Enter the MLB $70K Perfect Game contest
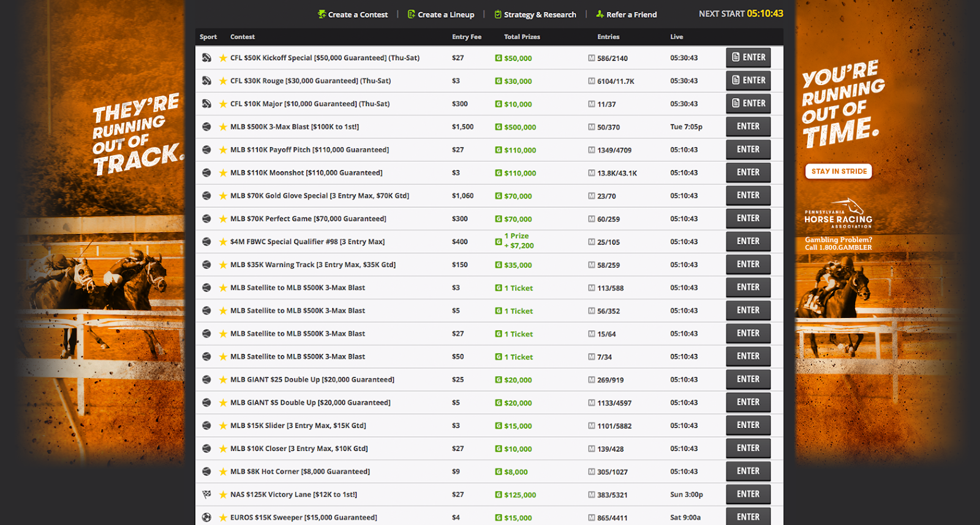The image size is (980, 525). [x=748, y=218]
